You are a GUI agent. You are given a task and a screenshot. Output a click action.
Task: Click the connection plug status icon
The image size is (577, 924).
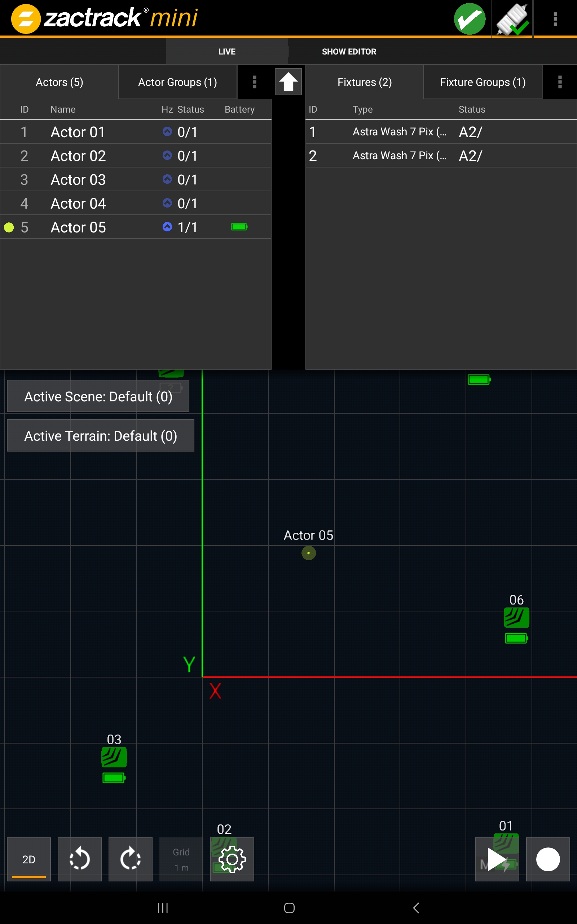512,19
